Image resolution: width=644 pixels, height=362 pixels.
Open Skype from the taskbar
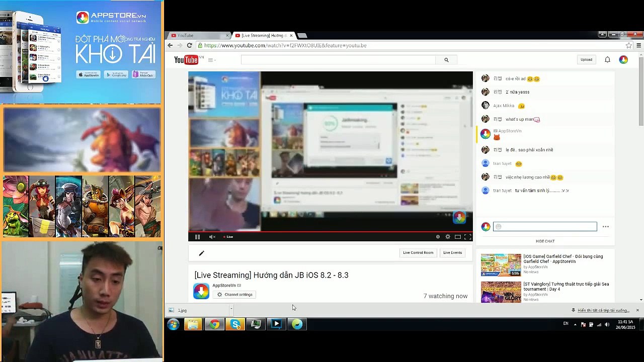(235, 324)
